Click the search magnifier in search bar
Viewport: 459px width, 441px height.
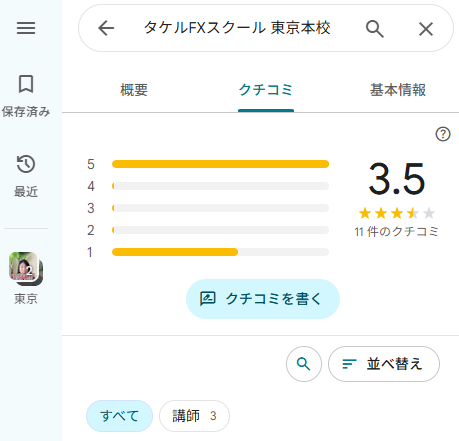coord(375,29)
